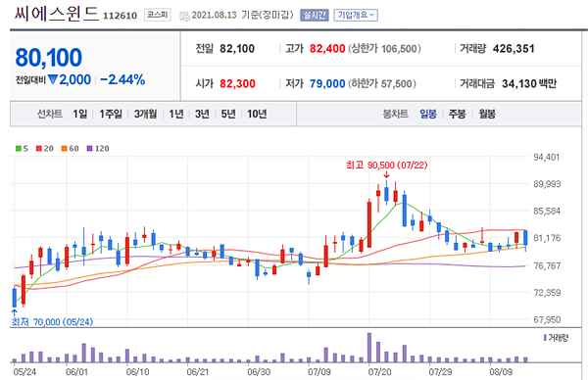Select the 10년 line chart period
Viewport: 588px width, 380px height.
pyautogui.click(x=257, y=114)
